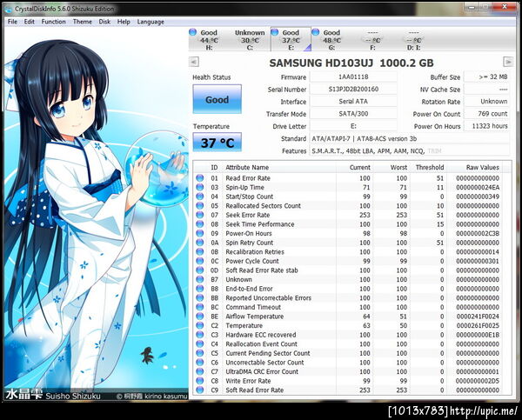The width and height of the screenshot is (522, 420).
Task: Click raw value 000000002C3B of Power-On Hours
Action: click(x=478, y=233)
